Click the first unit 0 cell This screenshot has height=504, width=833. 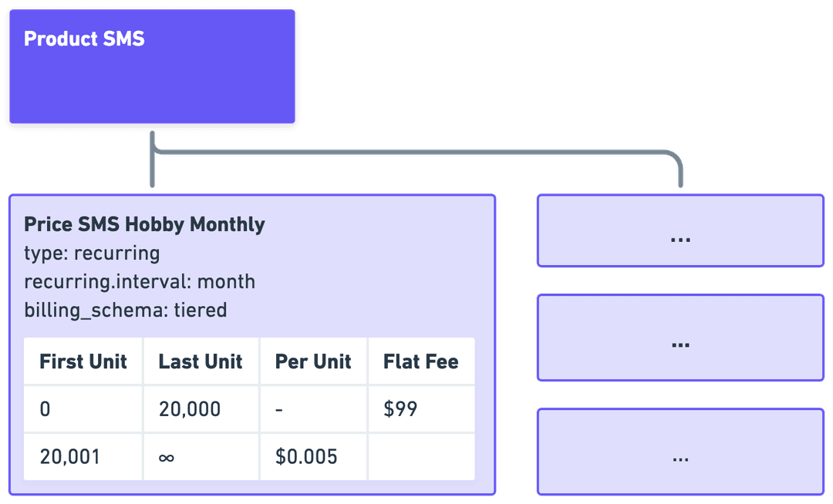(x=46, y=408)
